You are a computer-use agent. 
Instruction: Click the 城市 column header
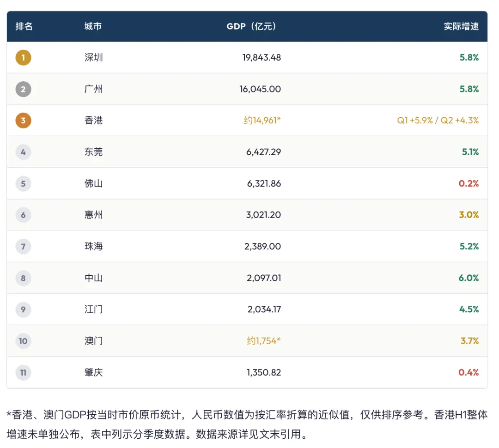(x=93, y=26)
